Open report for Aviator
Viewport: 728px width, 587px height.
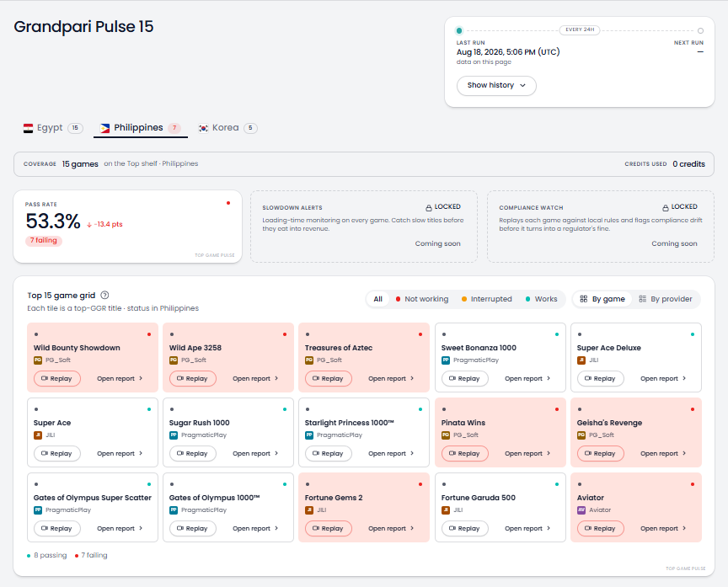663,529
